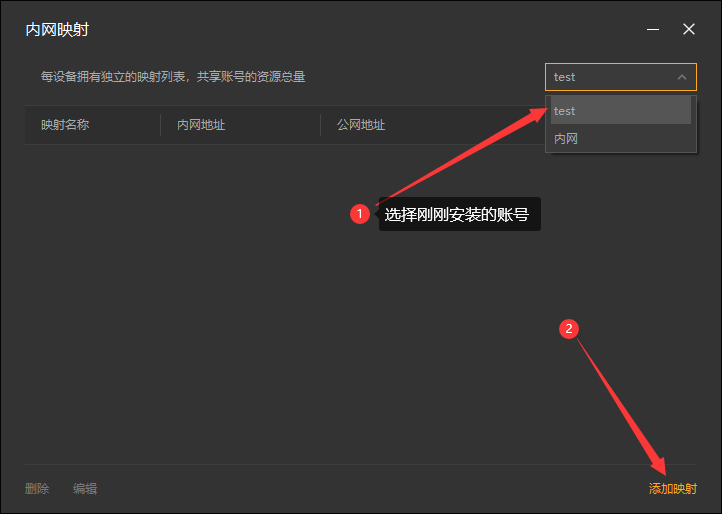
Task: Click the 编辑 button
Action: point(85,489)
